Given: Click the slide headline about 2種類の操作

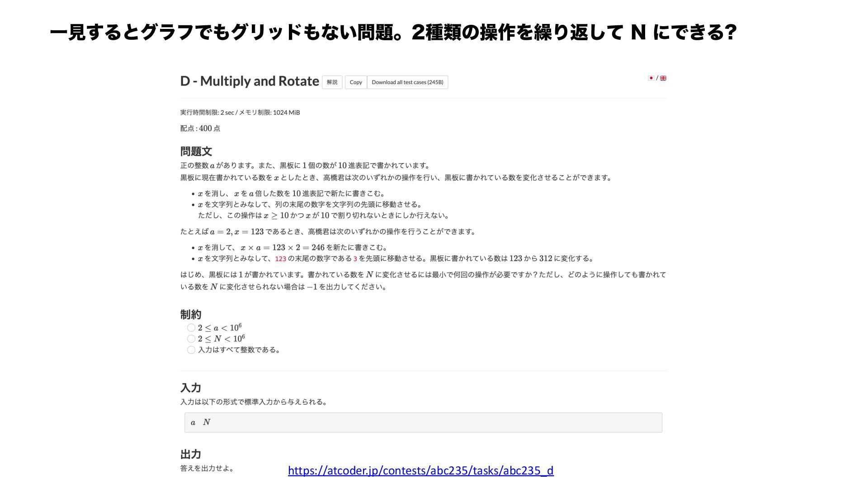Looking at the screenshot, I should tap(393, 33).
